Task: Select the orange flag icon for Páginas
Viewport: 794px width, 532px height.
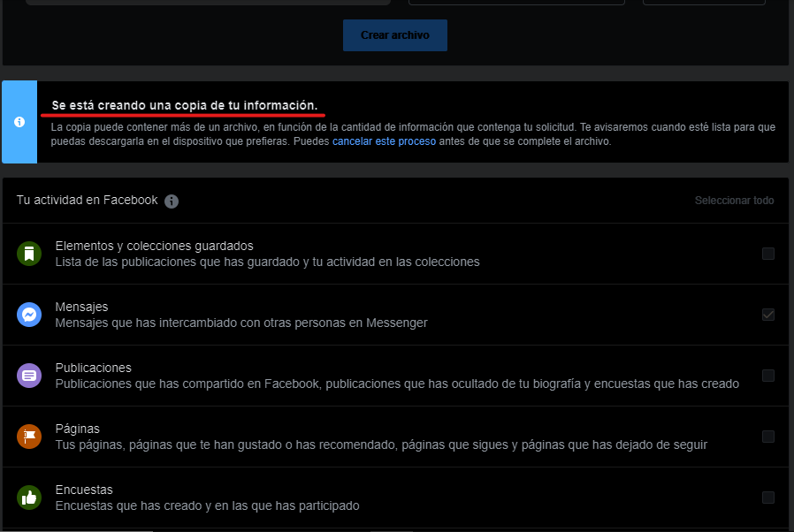Action: tap(29, 436)
